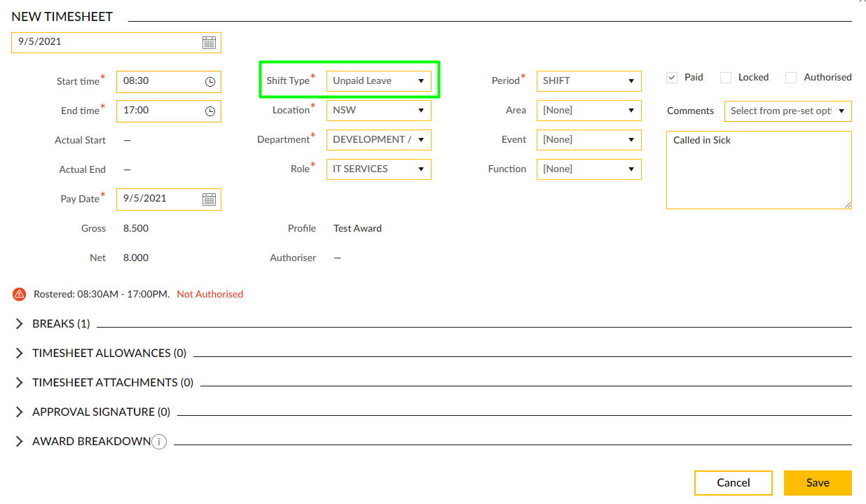
Task: Open the Shift Type dropdown
Action: (379, 80)
